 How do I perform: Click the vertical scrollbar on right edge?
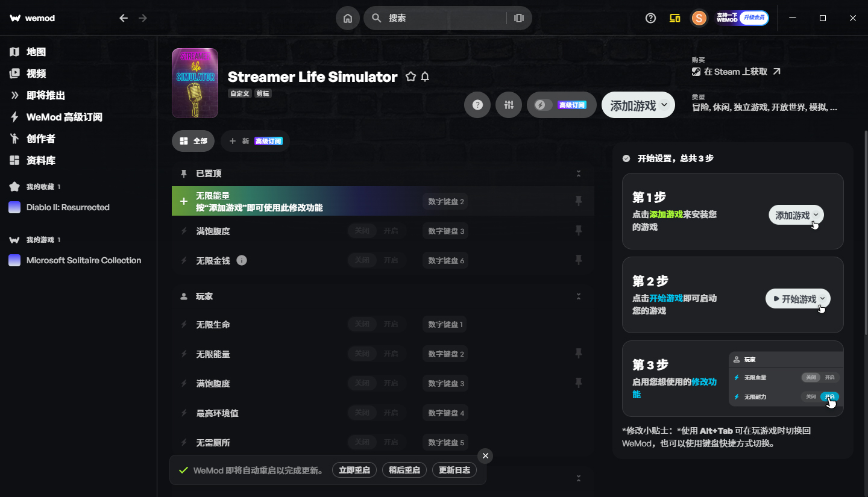[866, 232]
